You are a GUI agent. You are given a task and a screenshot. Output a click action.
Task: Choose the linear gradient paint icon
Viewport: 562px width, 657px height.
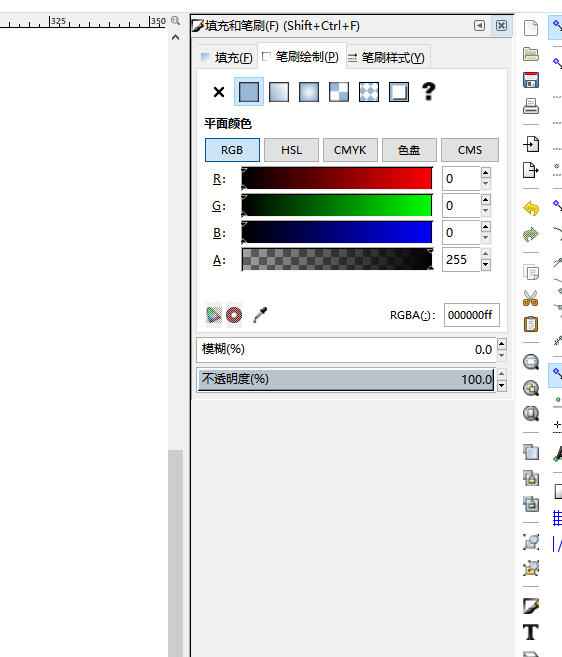[x=279, y=92]
